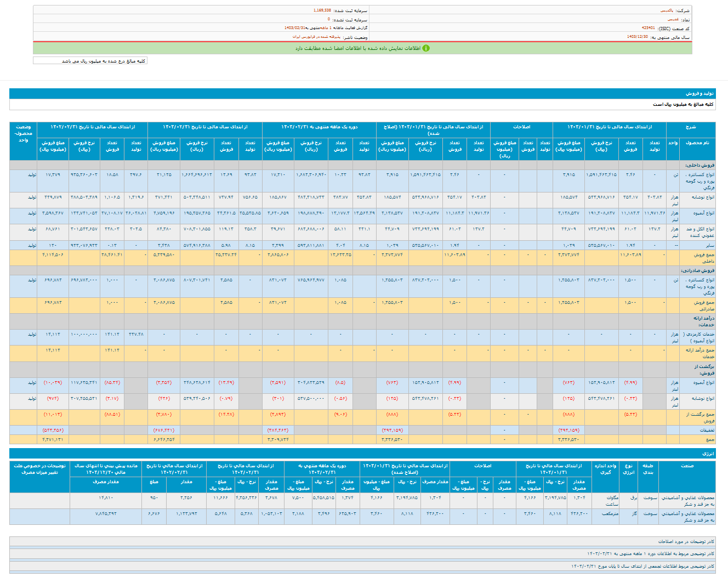
Task: Select the گاز energy type row
Action: click(x=634, y=513)
